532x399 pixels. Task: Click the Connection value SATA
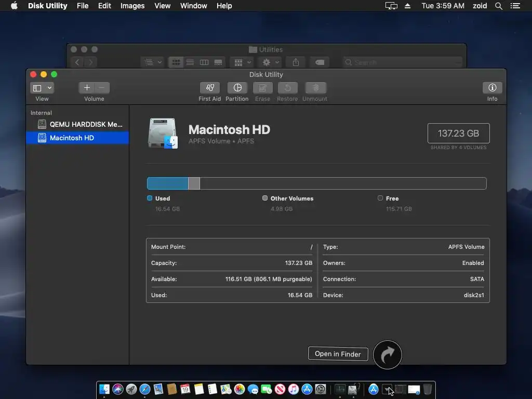tap(477, 279)
